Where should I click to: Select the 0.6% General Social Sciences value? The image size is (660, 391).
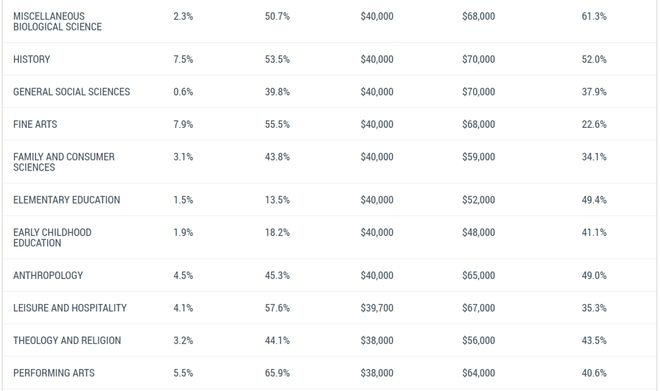tap(183, 92)
